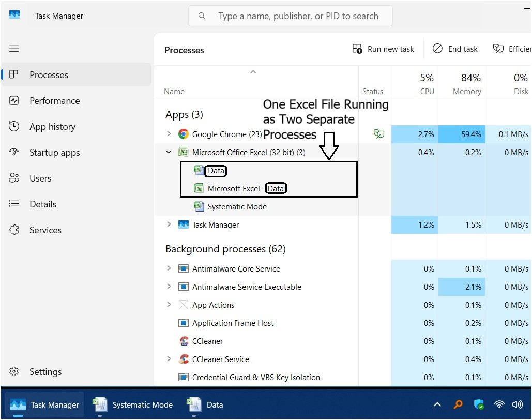Screen dimensions: 532x420
Task: Click the Google Chrome icon in Apps
Action: click(x=184, y=134)
